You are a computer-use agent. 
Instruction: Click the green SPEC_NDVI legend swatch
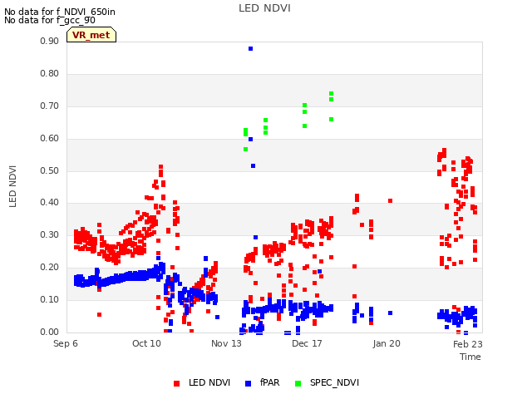click(x=298, y=383)
